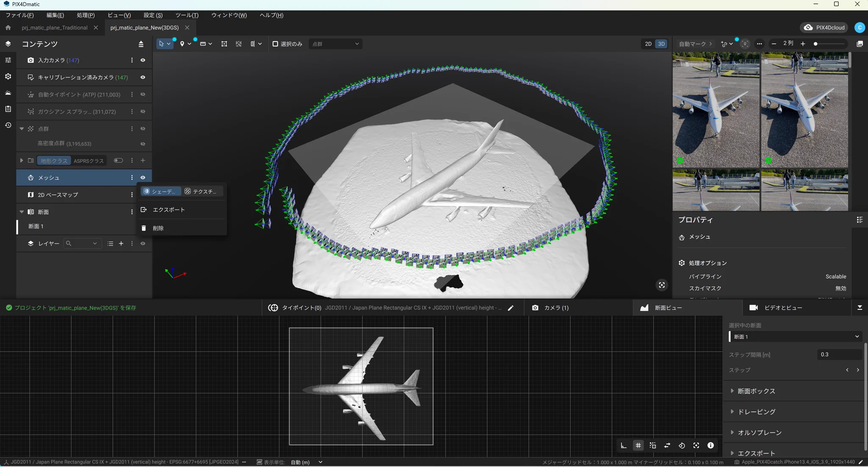
Task: Click the info icon in section view toolbar
Action: point(711,445)
